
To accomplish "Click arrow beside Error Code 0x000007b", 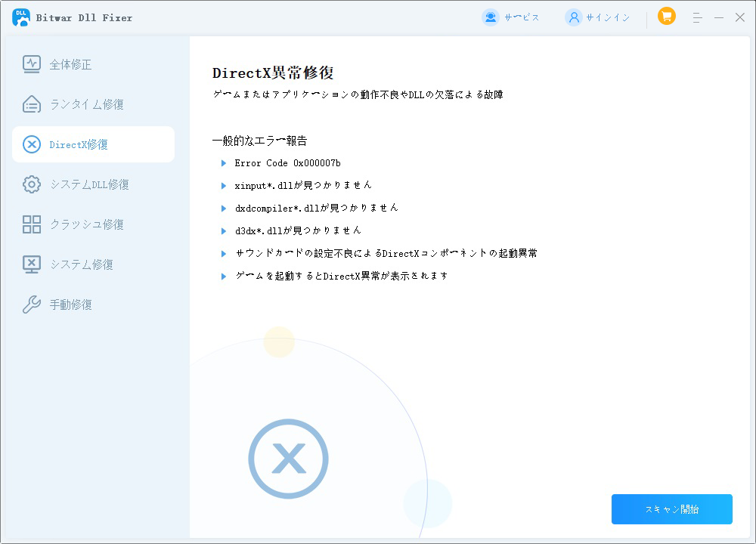I will 224,163.
